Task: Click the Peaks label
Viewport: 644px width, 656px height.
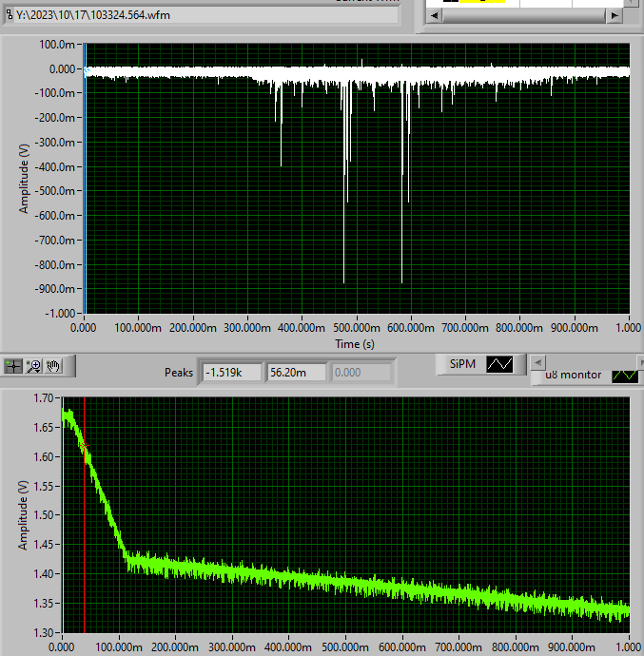Action: pyautogui.click(x=179, y=373)
